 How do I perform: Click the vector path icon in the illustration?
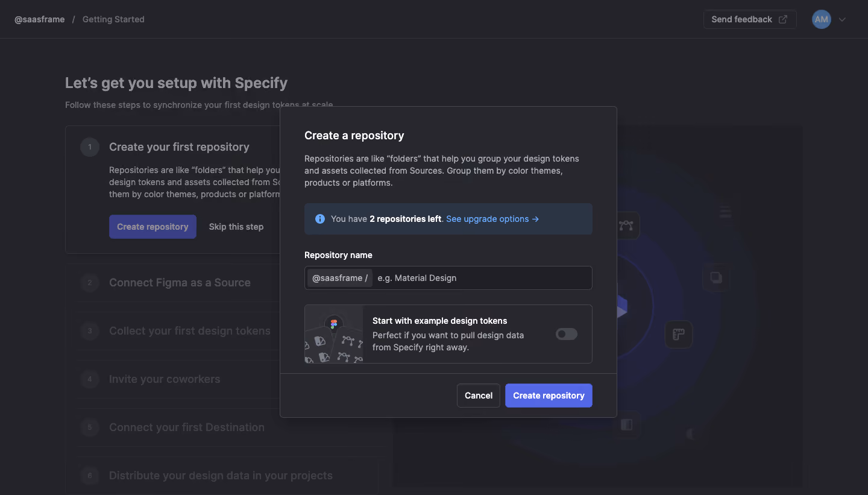pyautogui.click(x=626, y=225)
